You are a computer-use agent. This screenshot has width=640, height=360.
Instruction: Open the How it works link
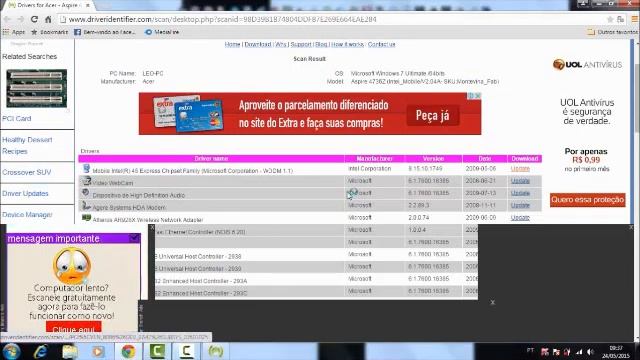[347, 44]
